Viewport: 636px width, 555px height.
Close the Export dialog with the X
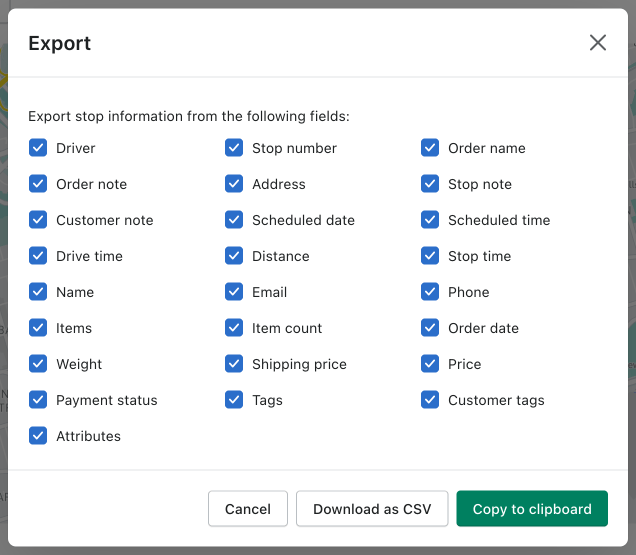[597, 43]
